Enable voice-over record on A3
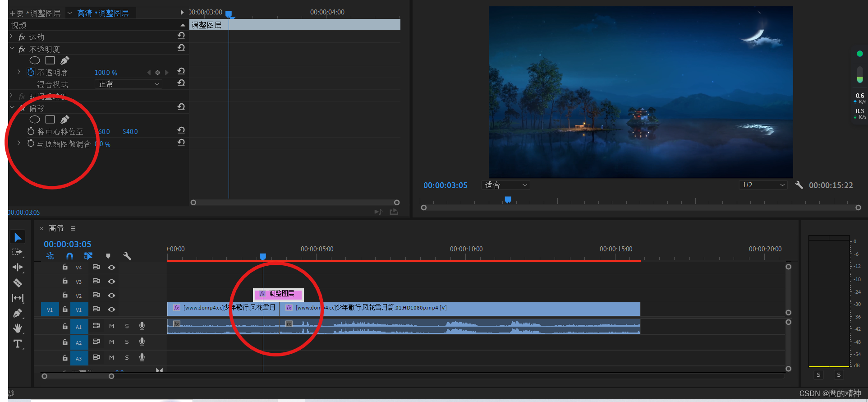Image resolution: width=868 pixels, height=402 pixels. point(142,357)
